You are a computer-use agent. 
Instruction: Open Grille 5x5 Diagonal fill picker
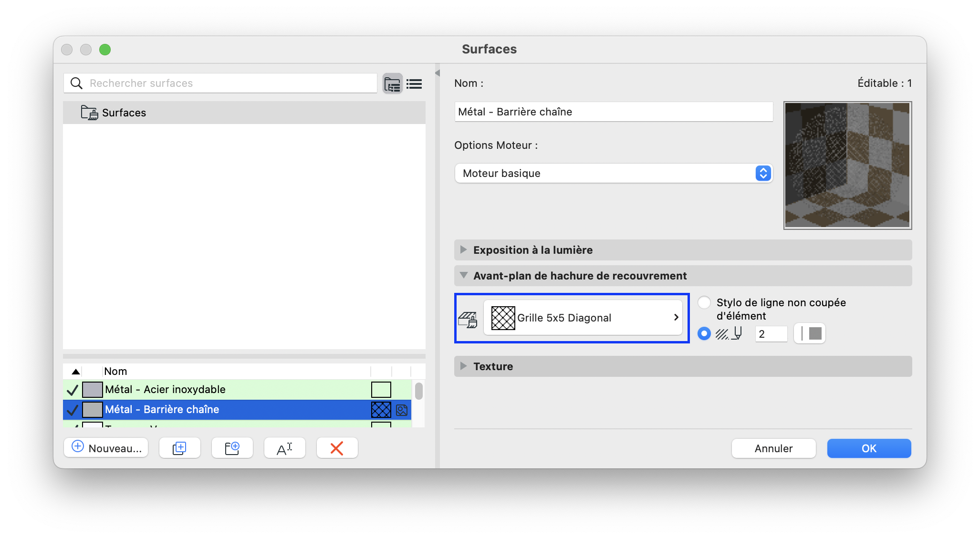point(583,318)
